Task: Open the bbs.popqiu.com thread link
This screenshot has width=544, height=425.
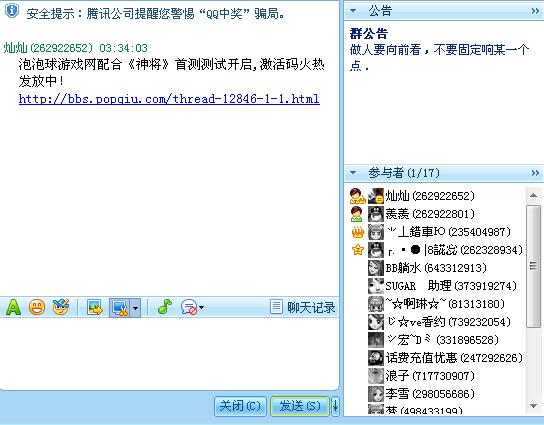Action: (169, 99)
